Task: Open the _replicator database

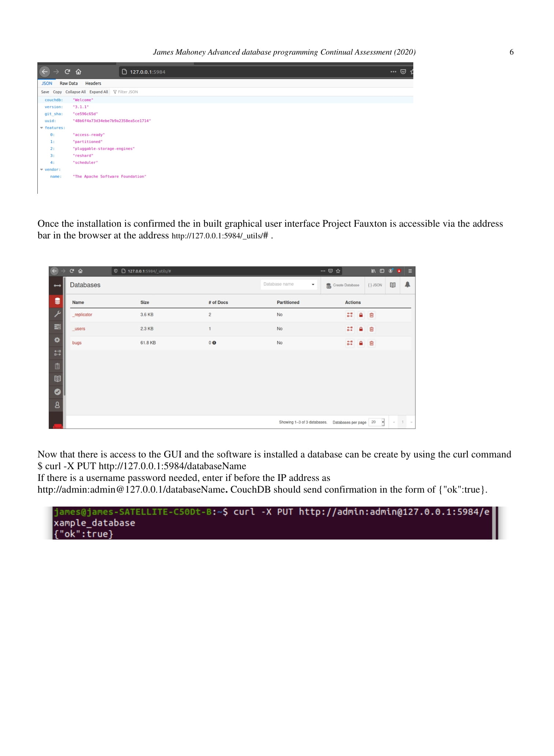Action: (82, 315)
